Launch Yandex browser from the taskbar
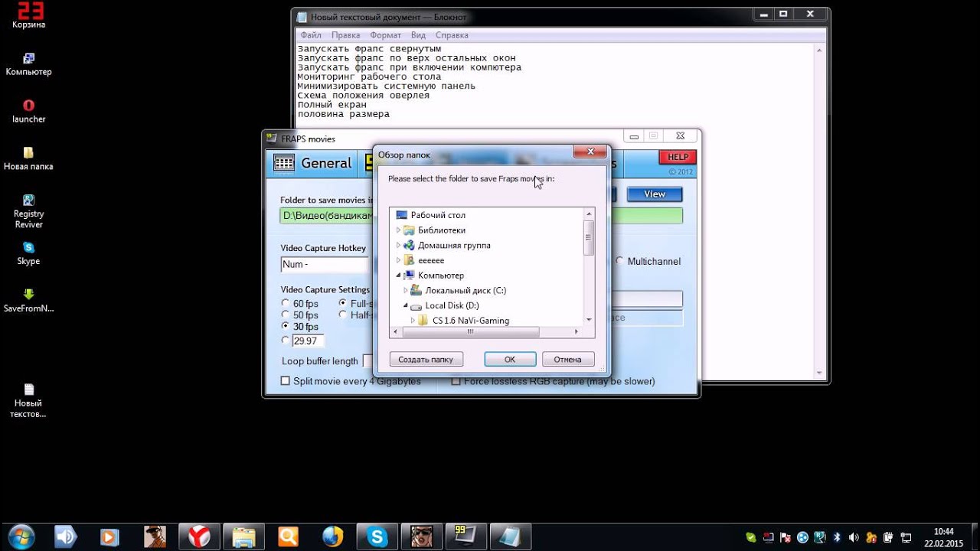This screenshot has height=551, width=980. (x=199, y=536)
